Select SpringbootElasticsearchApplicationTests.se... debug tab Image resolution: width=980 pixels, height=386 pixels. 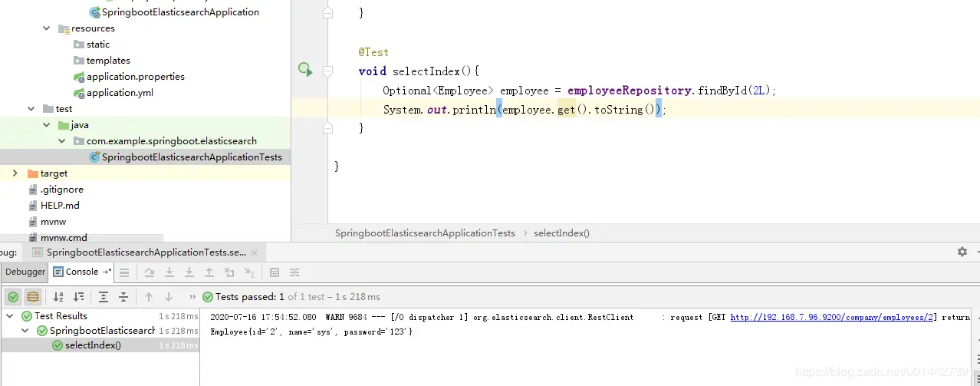[x=146, y=252]
